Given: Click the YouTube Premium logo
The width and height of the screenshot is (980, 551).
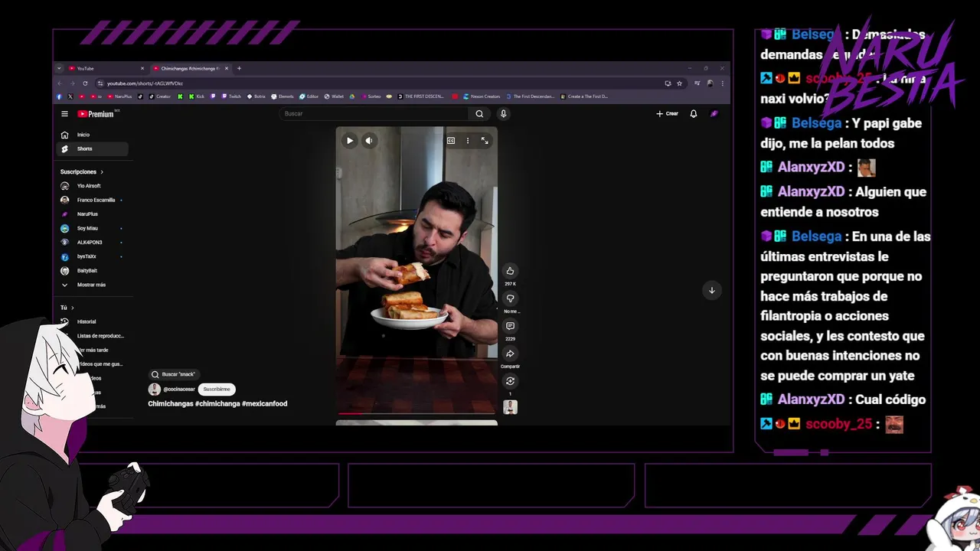Looking at the screenshot, I should point(96,114).
